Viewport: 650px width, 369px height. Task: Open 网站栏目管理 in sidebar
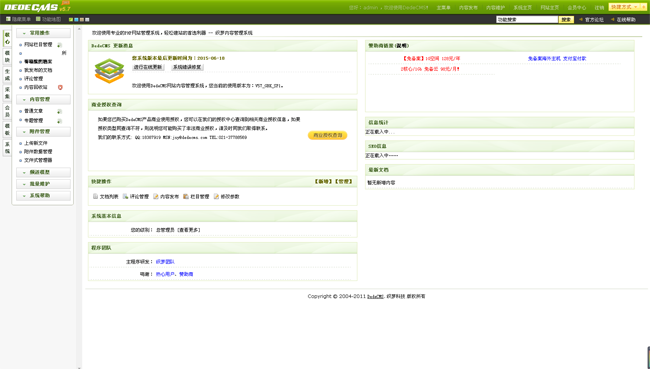coord(38,45)
